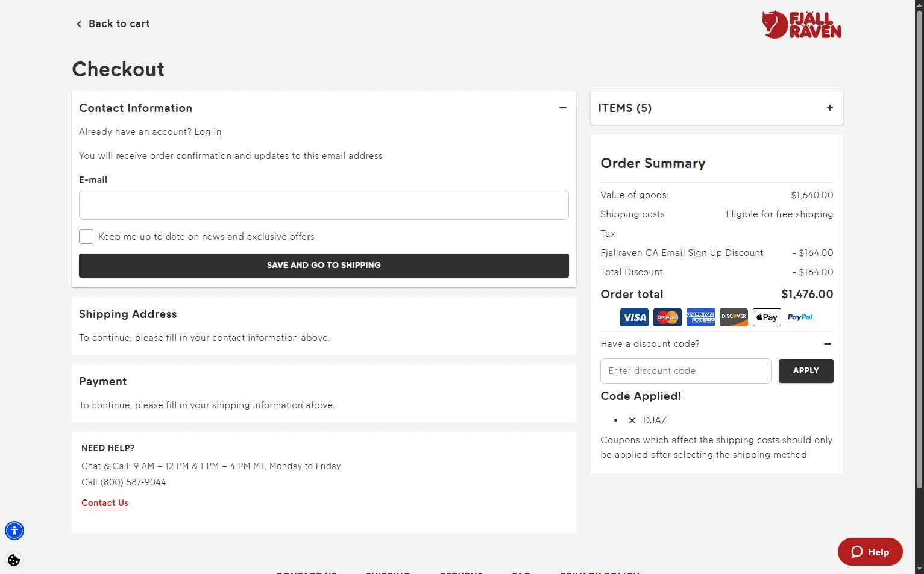
Task: Open the Help chat widget
Action: point(870,552)
